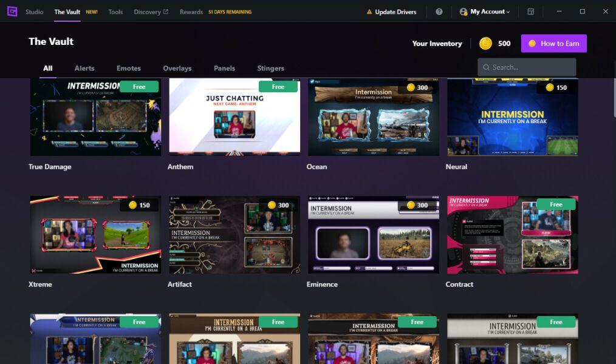
Task: Click the Contract title text
Action: coord(459,285)
